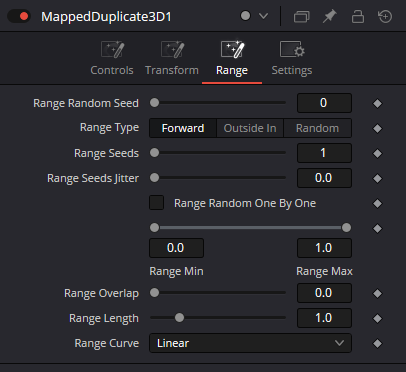Add keyframe for Range Overlap
The width and height of the screenshot is (406, 372).
click(x=377, y=293)
